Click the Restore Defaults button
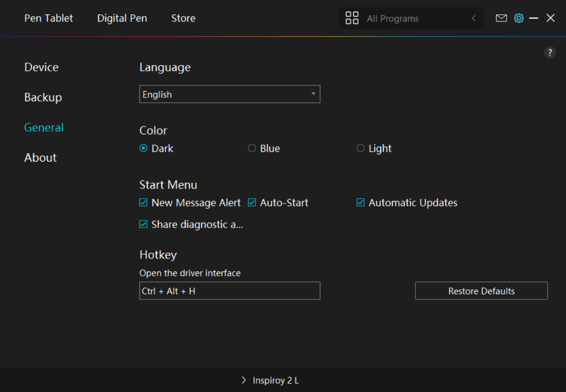 (x=481, y=291)
